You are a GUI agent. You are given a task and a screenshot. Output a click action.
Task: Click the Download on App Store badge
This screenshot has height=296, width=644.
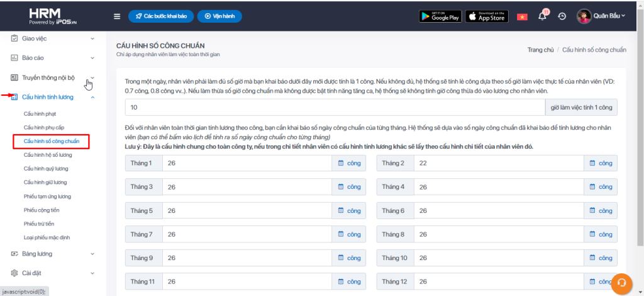coord(487,16)
